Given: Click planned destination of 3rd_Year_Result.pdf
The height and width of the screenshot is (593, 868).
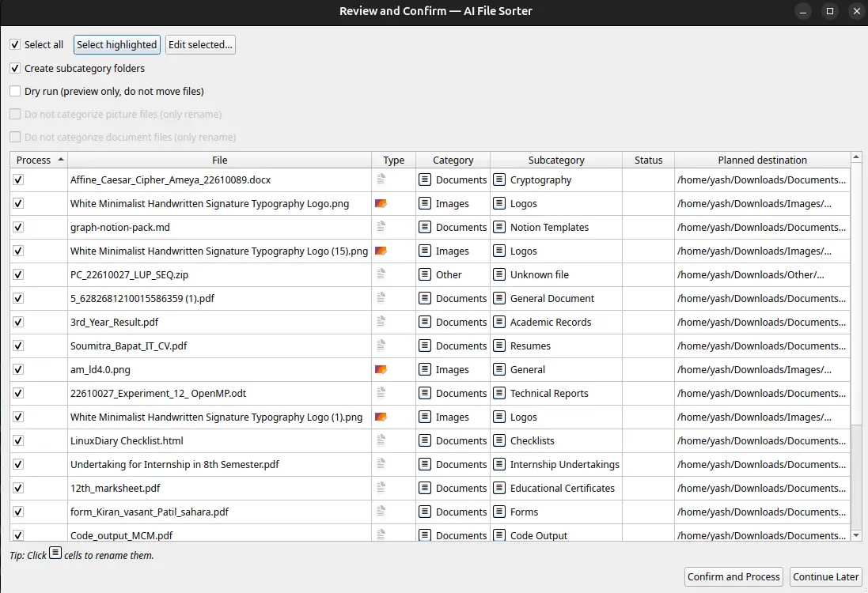Looking at the screenshot, I should pyautogui.click(x=761, y=322).
